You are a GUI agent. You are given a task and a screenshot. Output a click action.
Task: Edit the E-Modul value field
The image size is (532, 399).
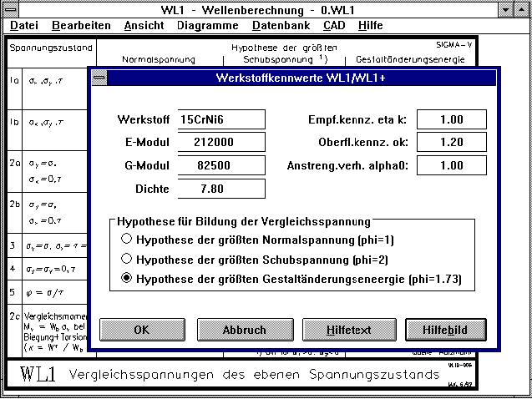click(220, 143)
